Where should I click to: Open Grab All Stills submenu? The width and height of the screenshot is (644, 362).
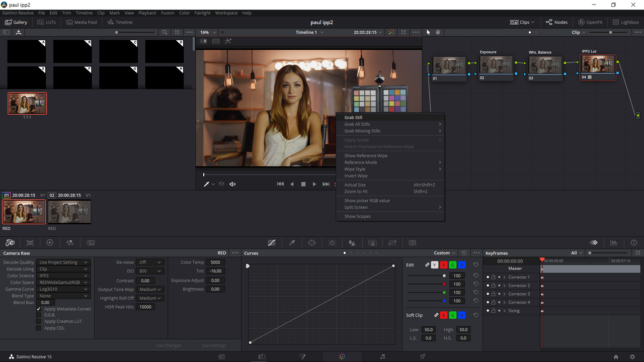point(390,124)
